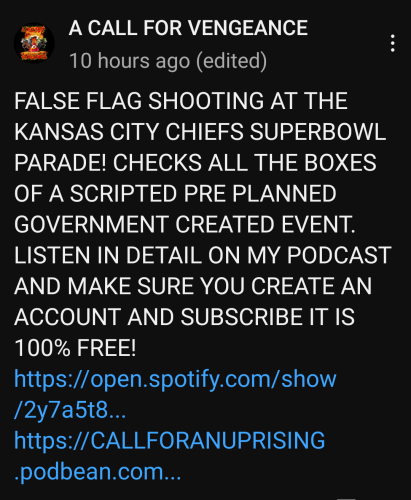Click the 'GOVERNMENT CREATED EVENT.' text line

(185, 224)
